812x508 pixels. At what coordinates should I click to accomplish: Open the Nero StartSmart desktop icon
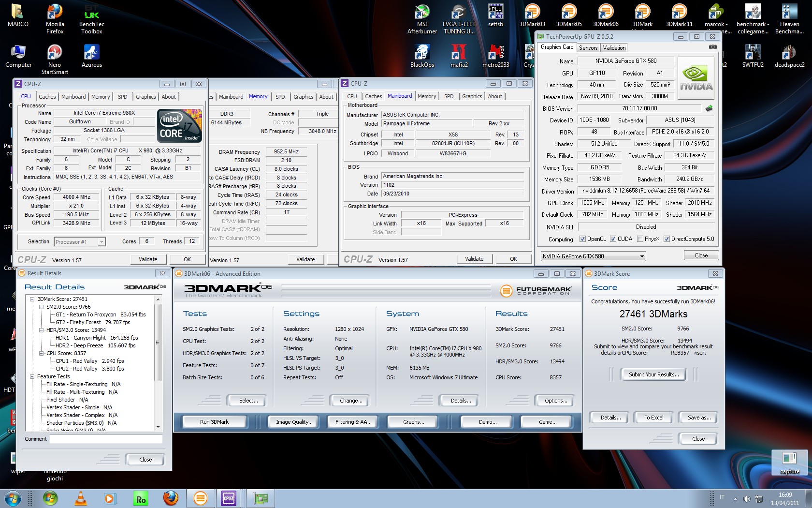click(x=55, y=60)
